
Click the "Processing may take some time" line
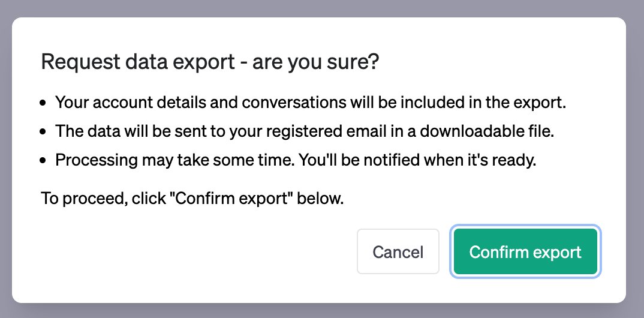pyautogui.click(x=296, y=160)
